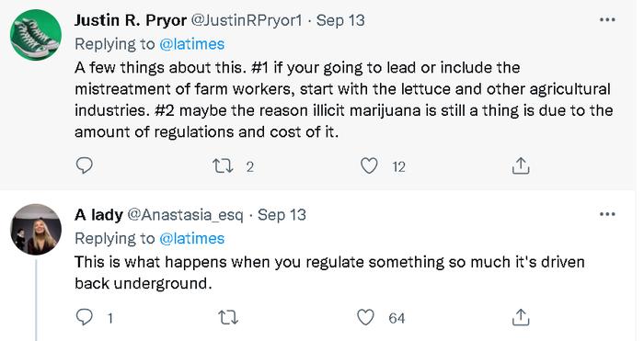This screenshot has width=644, height=341.
Task: Open Justin R. Pryor's green sneakers avatar
Action: coord(36,35)
